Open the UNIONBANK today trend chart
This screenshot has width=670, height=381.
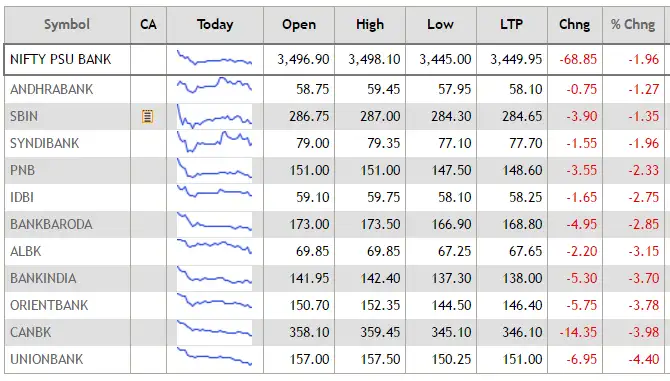click(x=215, y=357)
